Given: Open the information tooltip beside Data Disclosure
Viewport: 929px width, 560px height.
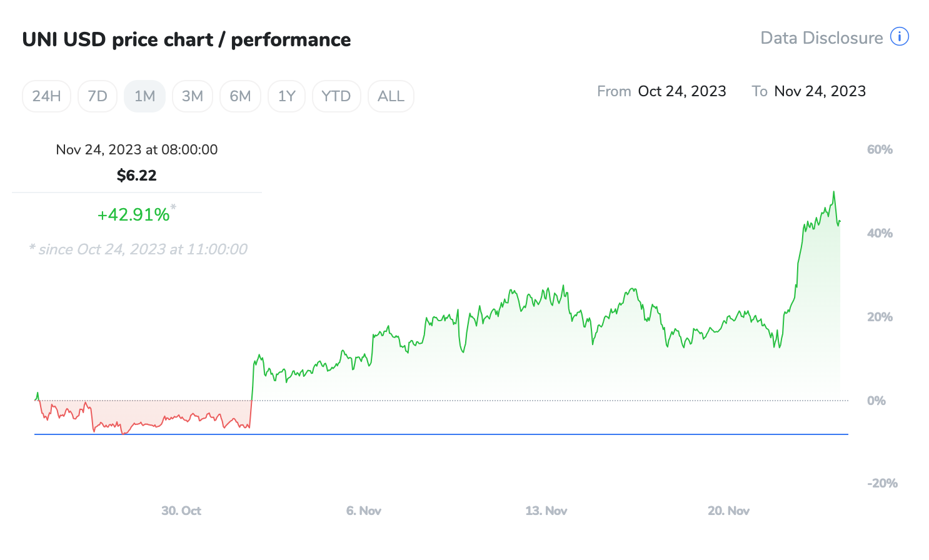Looking at the screenshot, I should (x=900, y=37).
